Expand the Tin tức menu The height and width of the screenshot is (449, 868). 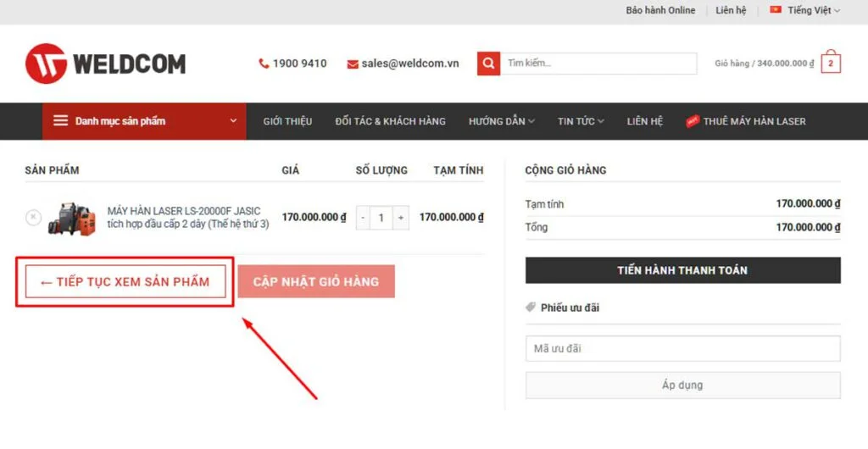pyautogui.click(x=580, y=121)
